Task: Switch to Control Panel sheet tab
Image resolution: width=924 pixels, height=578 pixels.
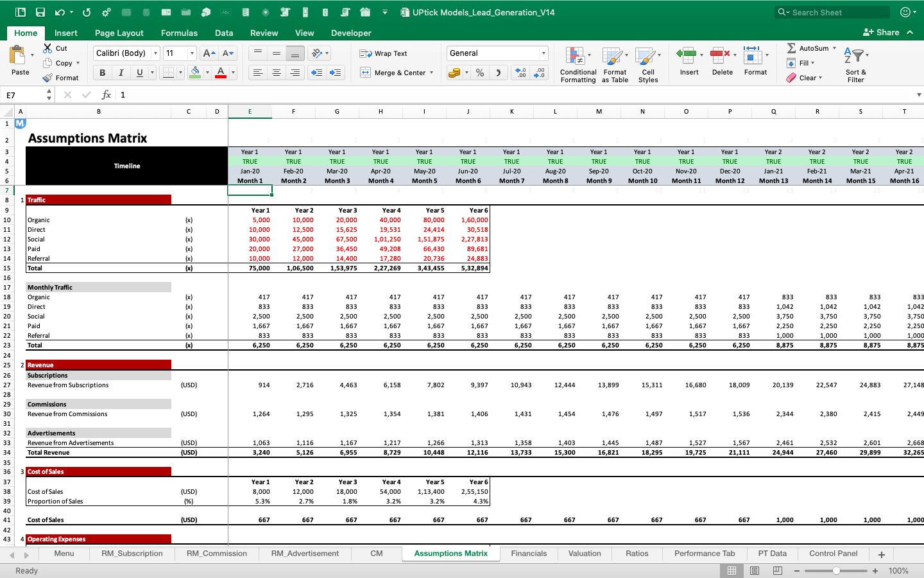Action: click(x=833, y=554)
